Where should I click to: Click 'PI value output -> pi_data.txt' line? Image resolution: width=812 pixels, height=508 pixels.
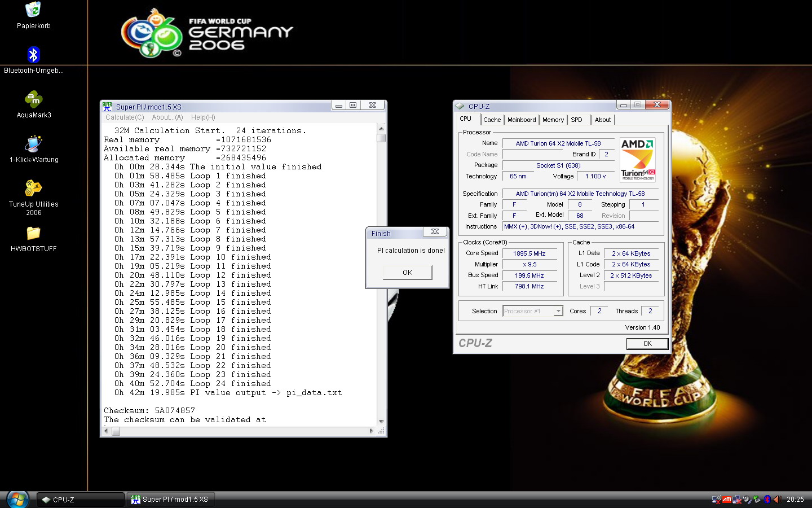pos(228,392)
